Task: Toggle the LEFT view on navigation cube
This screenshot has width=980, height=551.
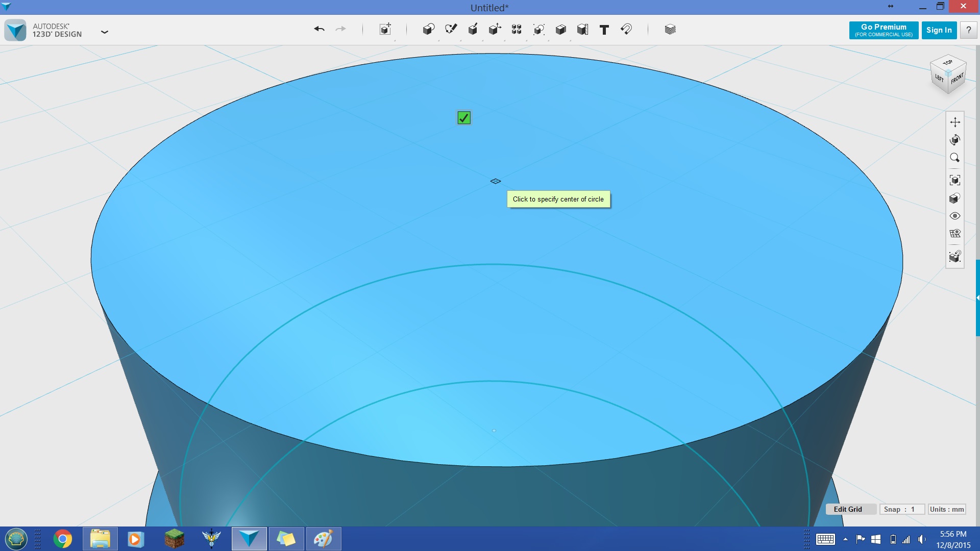Action: pos(938,78)
